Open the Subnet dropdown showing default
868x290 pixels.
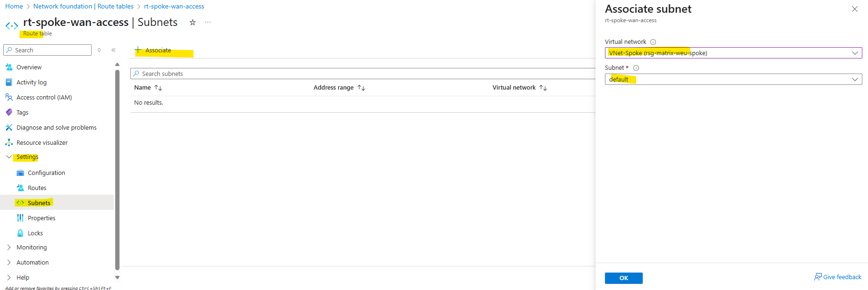[733, 79]
